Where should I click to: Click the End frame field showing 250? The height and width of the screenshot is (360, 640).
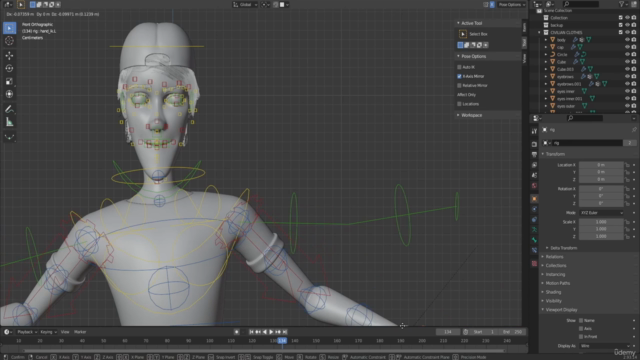512,332
